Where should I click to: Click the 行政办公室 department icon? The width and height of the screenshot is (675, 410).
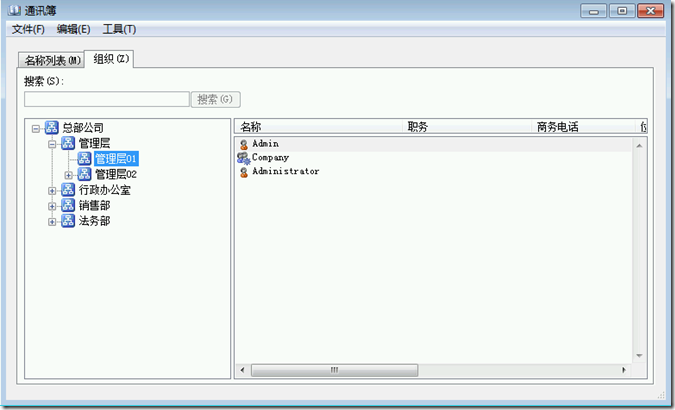pyautogui.click(x=68, y=190)
